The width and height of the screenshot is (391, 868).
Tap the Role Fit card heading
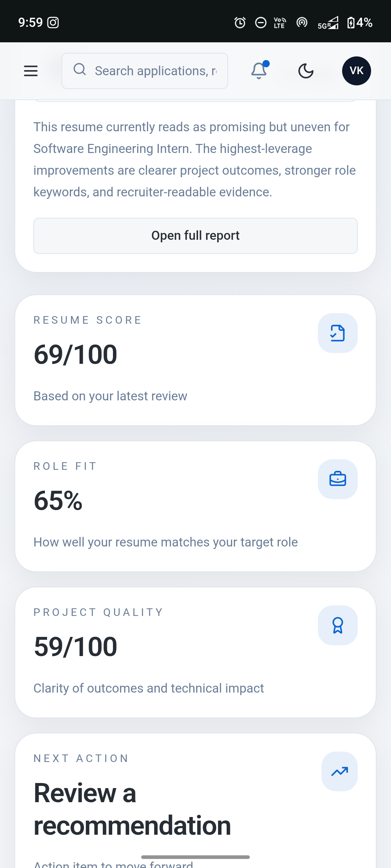coord(65,466)
